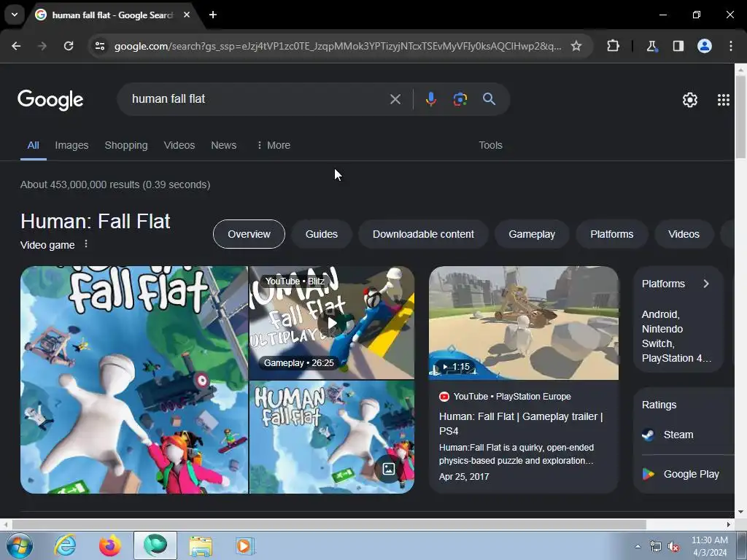This screenshot has width=747, height=560.
Task: Select the Guides chip
Action: pos(322,234)
